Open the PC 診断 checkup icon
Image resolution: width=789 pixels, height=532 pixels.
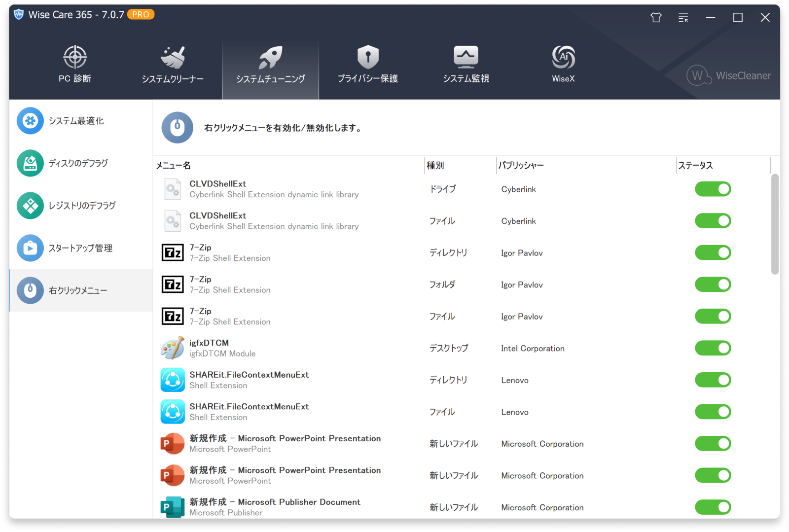(x=75, y=57)
